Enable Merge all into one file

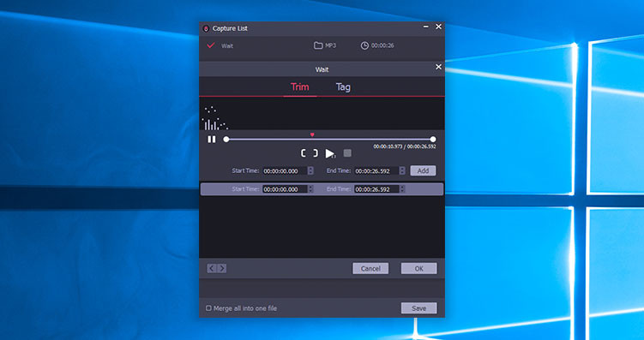[x=208, y=308]
